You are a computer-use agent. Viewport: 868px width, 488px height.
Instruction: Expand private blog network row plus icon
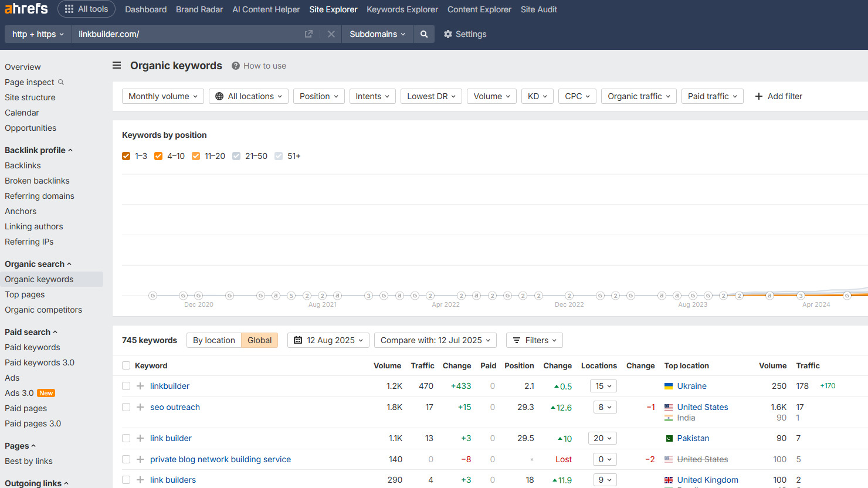140,459
